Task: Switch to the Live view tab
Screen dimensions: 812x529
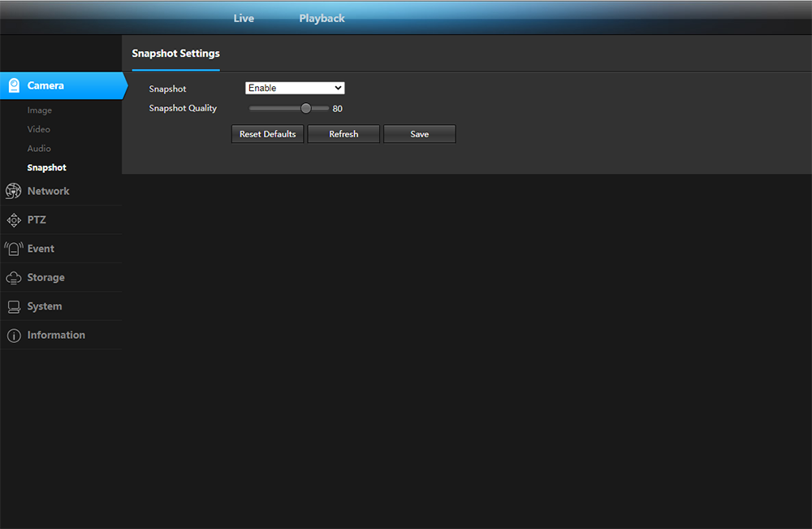Action: pos(244,18)
